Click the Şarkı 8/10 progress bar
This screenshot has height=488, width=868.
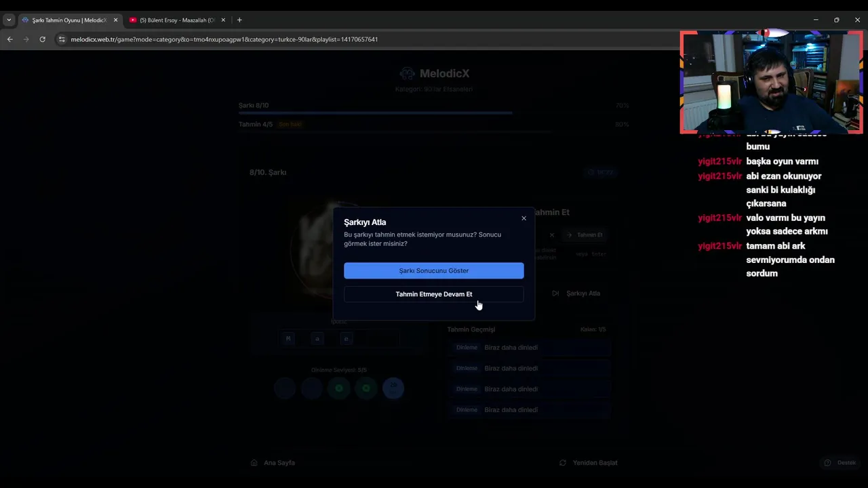pos(434,113)
